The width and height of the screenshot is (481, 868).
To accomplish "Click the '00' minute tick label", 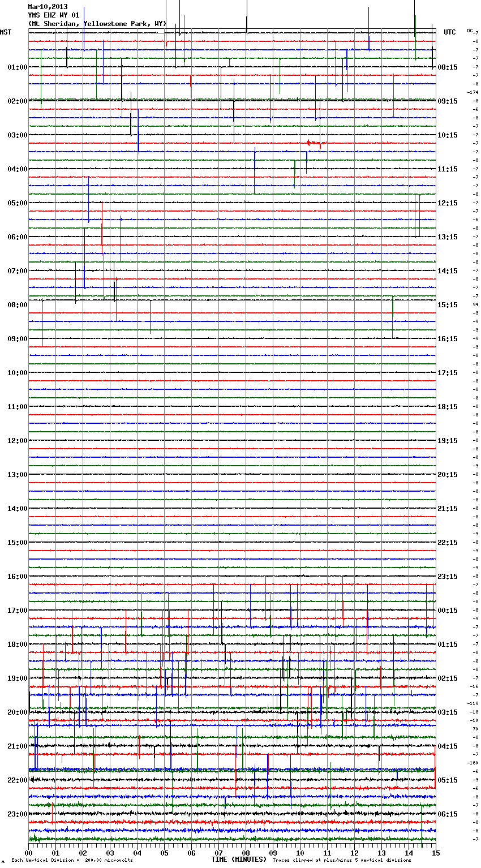I will point(28,853).
